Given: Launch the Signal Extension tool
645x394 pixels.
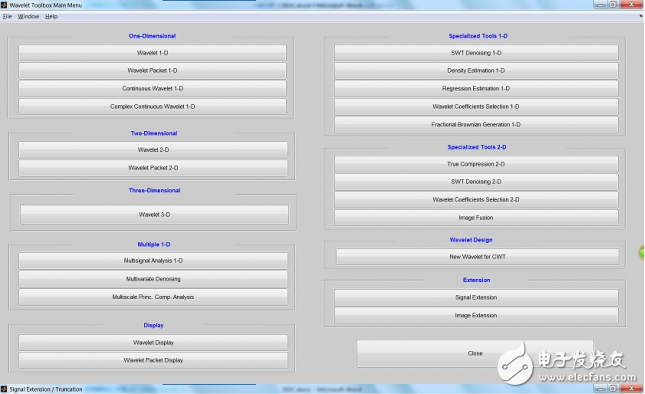Looking at the screenshot, I should click(x=476, y=297).
